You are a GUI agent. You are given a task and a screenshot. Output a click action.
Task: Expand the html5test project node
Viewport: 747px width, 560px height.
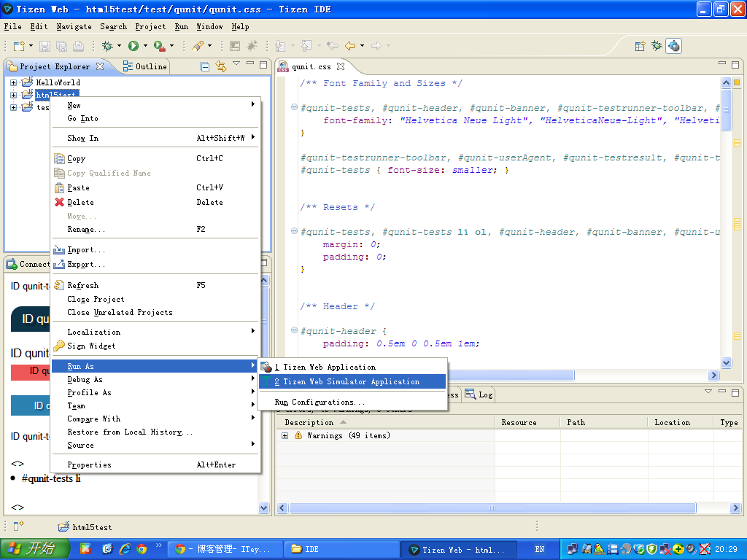click(13, 95)
